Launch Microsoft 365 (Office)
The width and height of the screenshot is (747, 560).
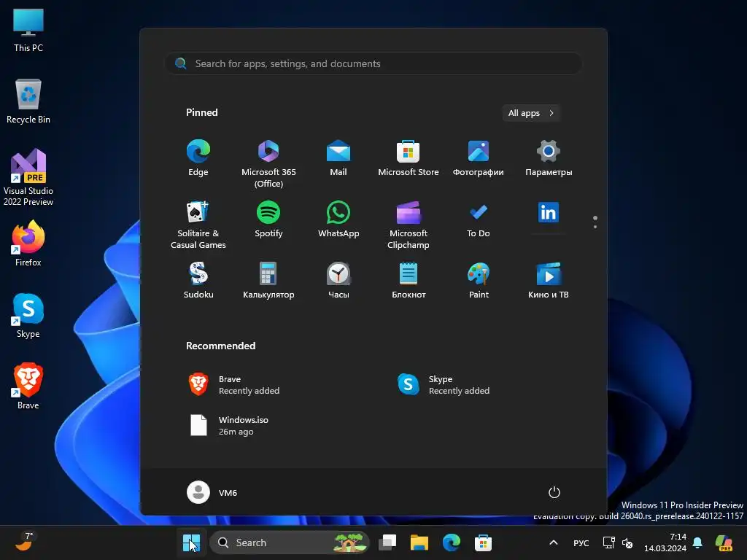pyautogui.click(x=268, y=164)
